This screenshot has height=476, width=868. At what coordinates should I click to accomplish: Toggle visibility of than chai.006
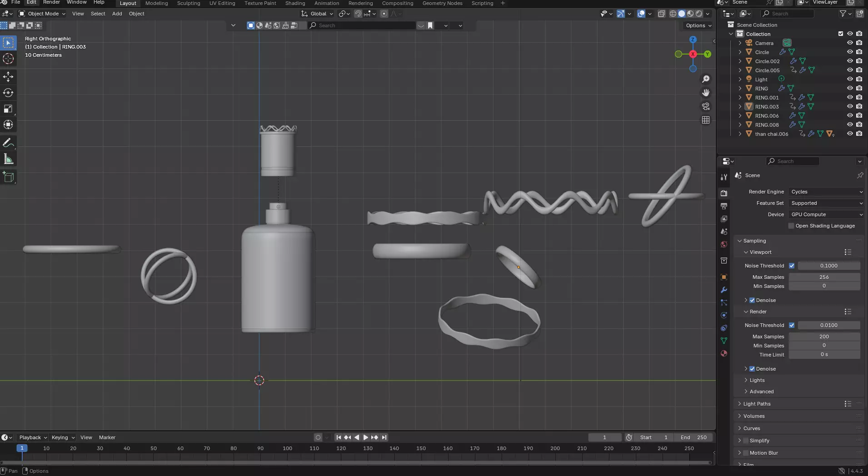click(850, 134)
